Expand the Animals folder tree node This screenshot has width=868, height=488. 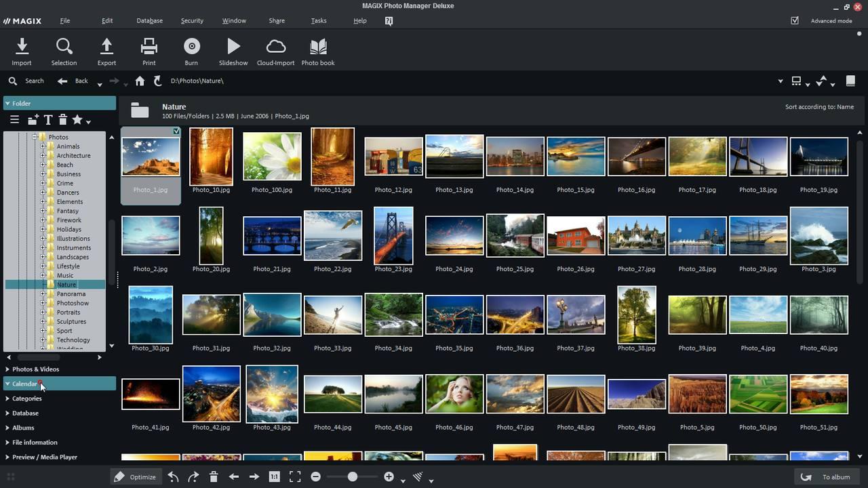point(43,146)
